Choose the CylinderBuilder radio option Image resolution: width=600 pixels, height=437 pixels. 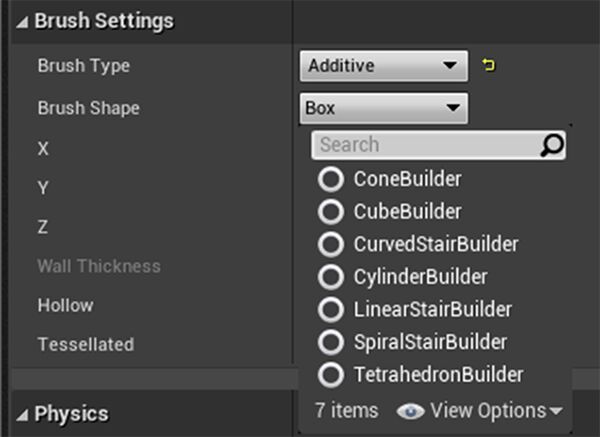330,277
